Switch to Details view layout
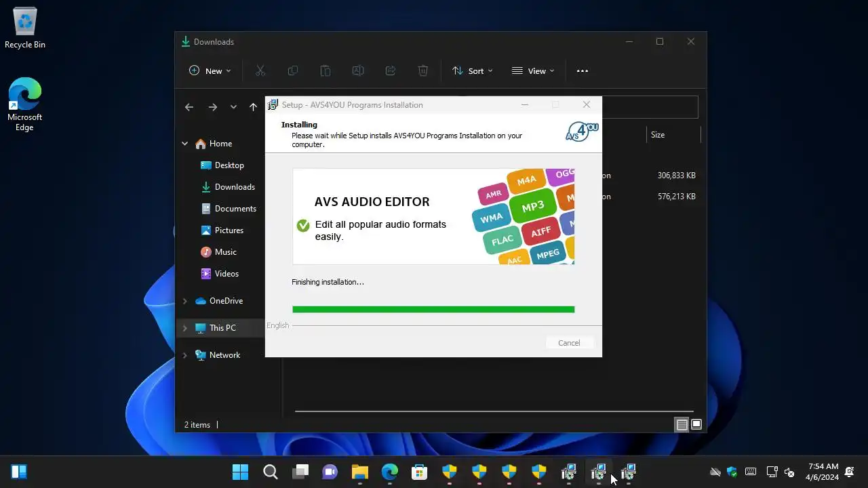This screenshot has height=488, width=868. coord(682,425)
